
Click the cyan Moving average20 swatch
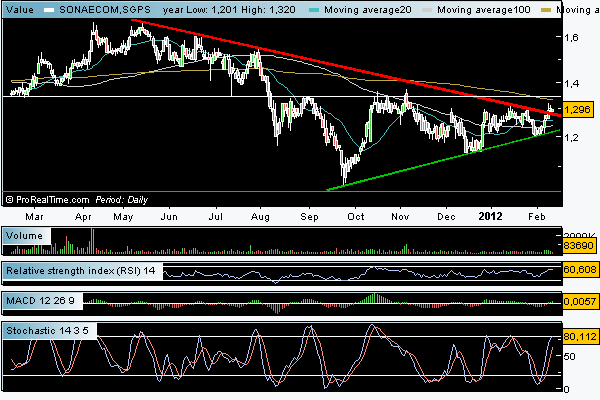tap(314, 10)
